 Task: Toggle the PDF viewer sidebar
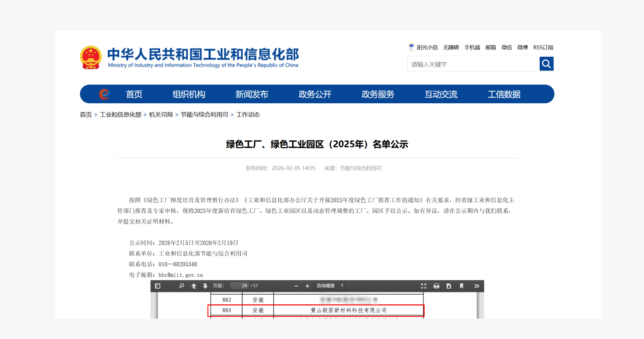point(158,286)
